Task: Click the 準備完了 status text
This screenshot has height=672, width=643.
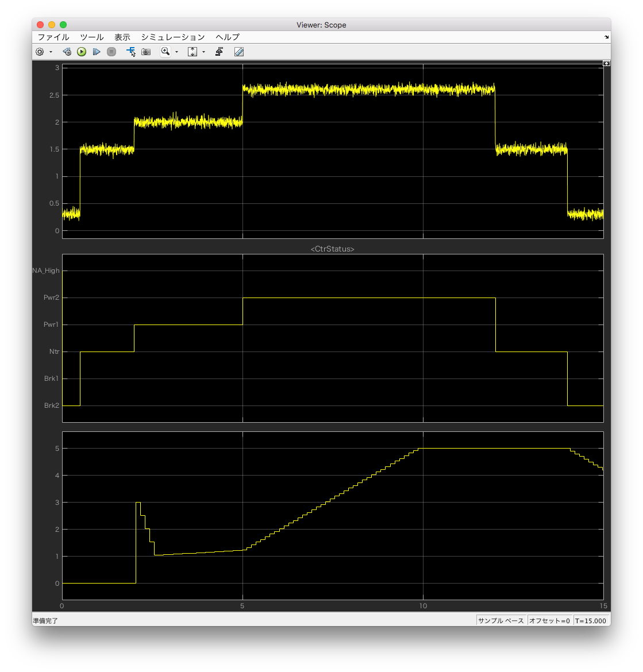Action: point(45,621)
